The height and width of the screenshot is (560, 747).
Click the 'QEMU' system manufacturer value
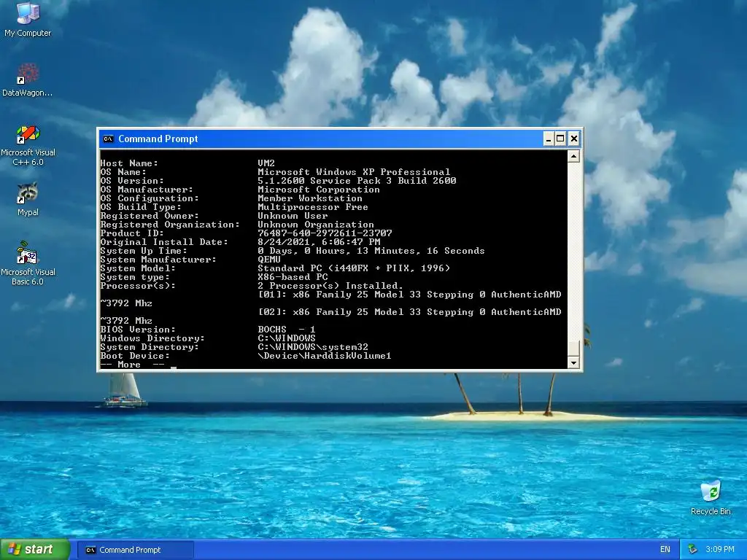point(269,260)
